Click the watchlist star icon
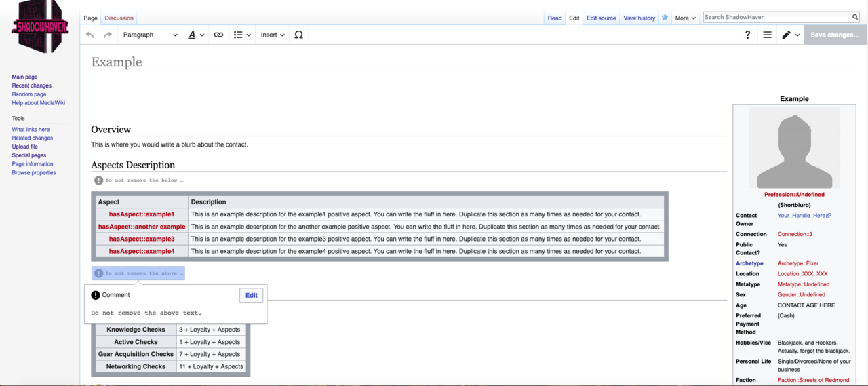 665,18
